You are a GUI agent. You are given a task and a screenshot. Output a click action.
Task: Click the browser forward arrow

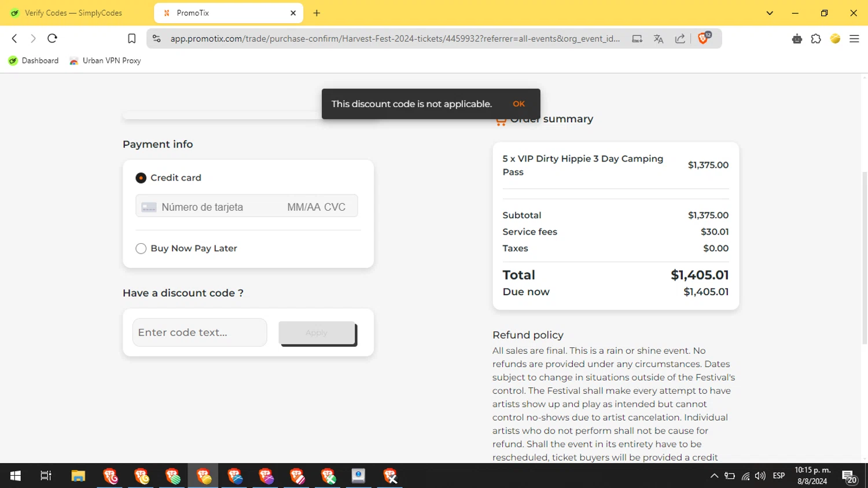[x=33, y=38]
